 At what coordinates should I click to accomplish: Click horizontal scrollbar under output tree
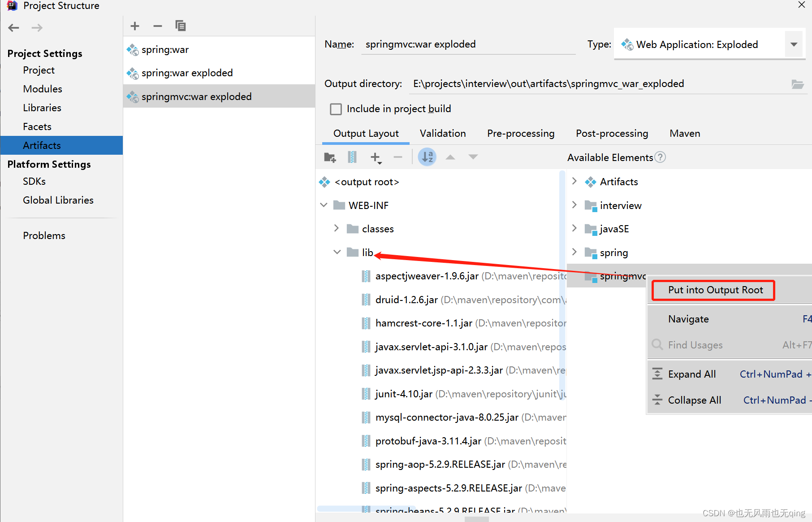click(x=367, y=509)
